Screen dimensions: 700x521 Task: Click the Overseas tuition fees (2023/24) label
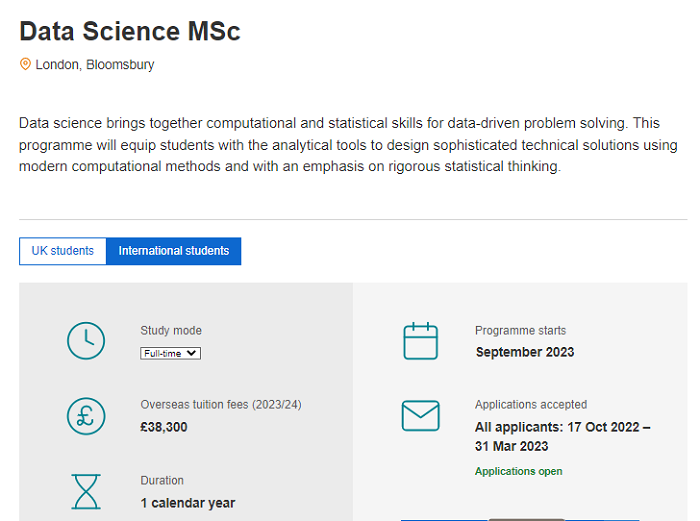point(221,406)
